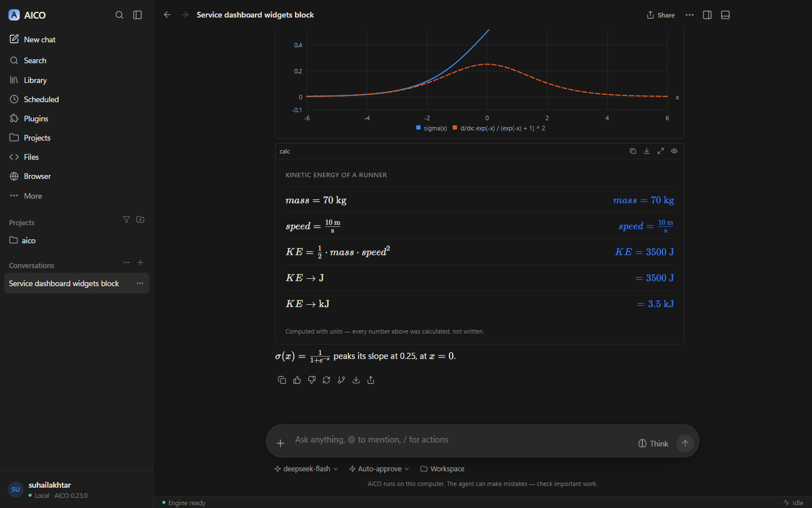
Task: Expand the calc block to fullscreen
Action: [x=660, y=151]
